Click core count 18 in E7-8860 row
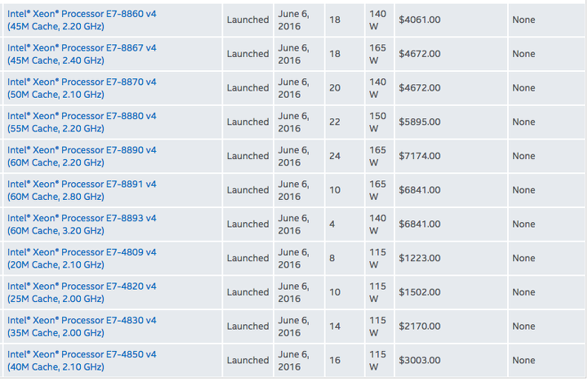Image resolution: width=588 pixels, height=382 pixels. 335,20
